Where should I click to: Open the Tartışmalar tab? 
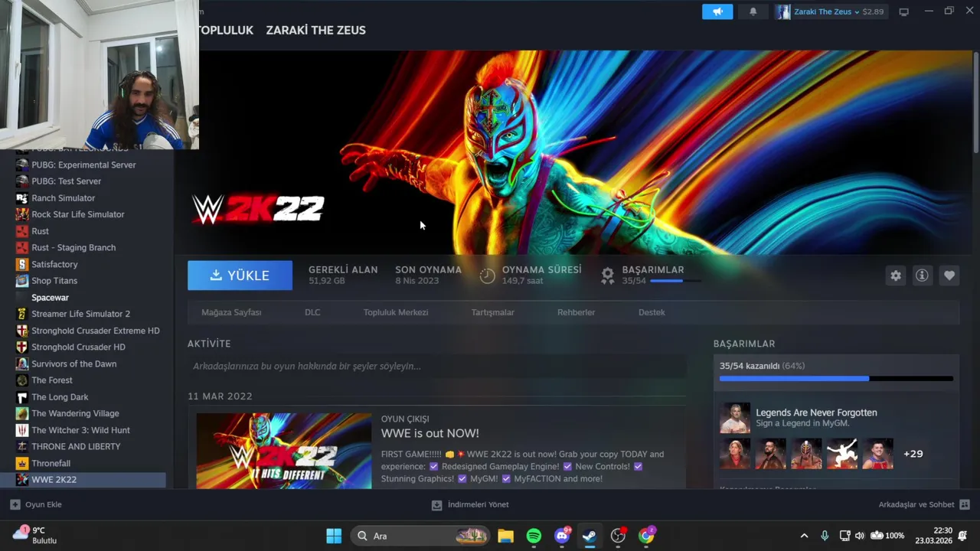click(x=493, y=312)
